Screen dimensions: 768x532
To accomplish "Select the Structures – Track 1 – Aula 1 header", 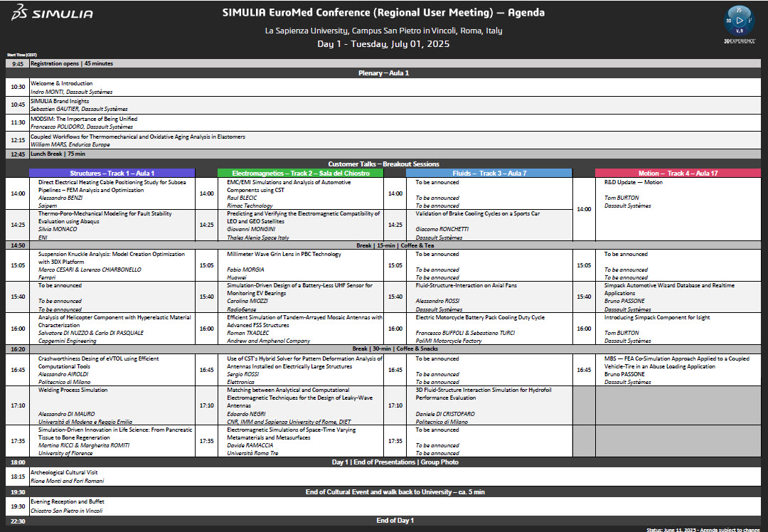I will pyautogui.click(x=112, y=173).
